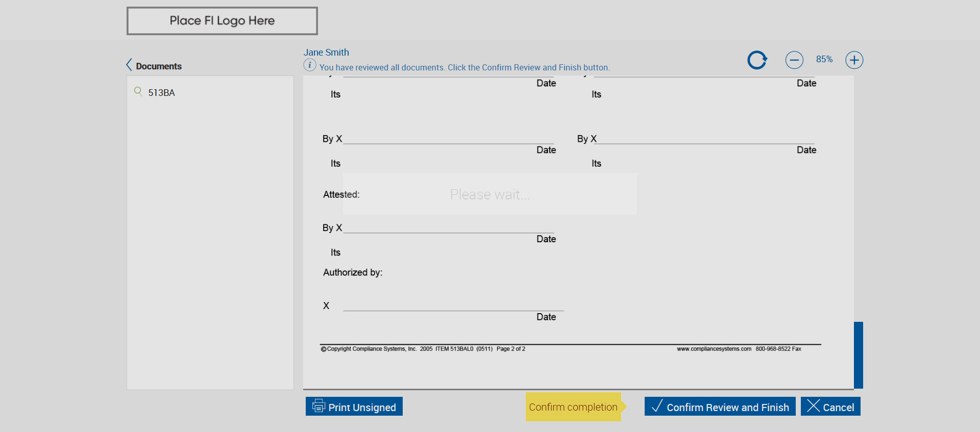Click the magnifier icon next to 513BA
The width and height of the screenshot is (980, 432).
pos(138,91)
